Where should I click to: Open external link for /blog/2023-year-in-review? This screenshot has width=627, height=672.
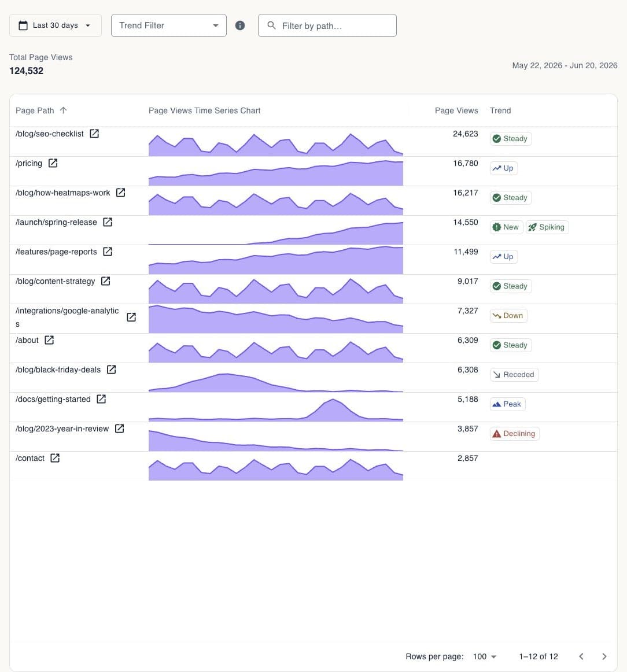coord(120,429)
